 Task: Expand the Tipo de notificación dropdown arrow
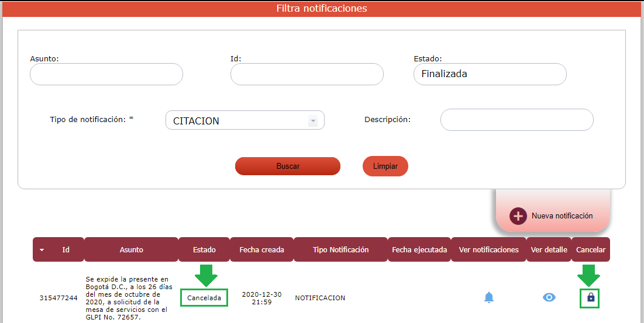(313, 121)
